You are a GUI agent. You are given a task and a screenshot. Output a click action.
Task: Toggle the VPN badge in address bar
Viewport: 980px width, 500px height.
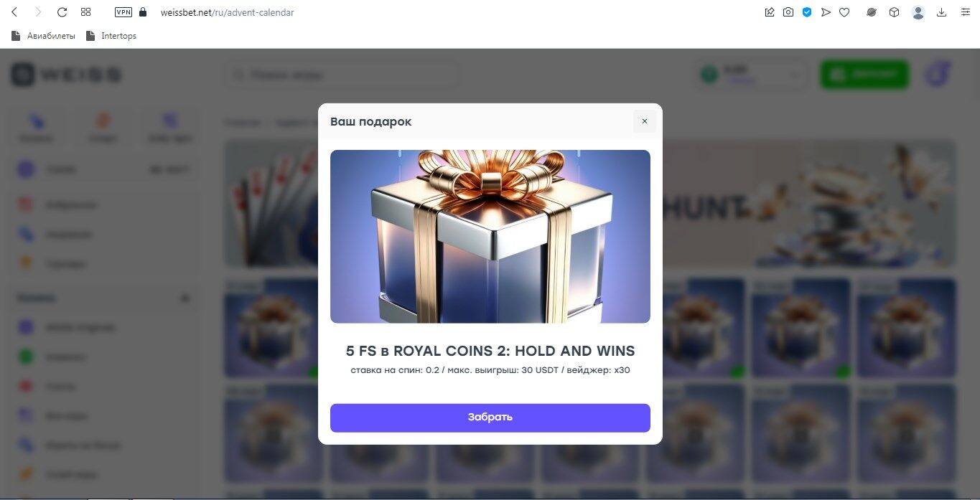[x=123, y=12]
